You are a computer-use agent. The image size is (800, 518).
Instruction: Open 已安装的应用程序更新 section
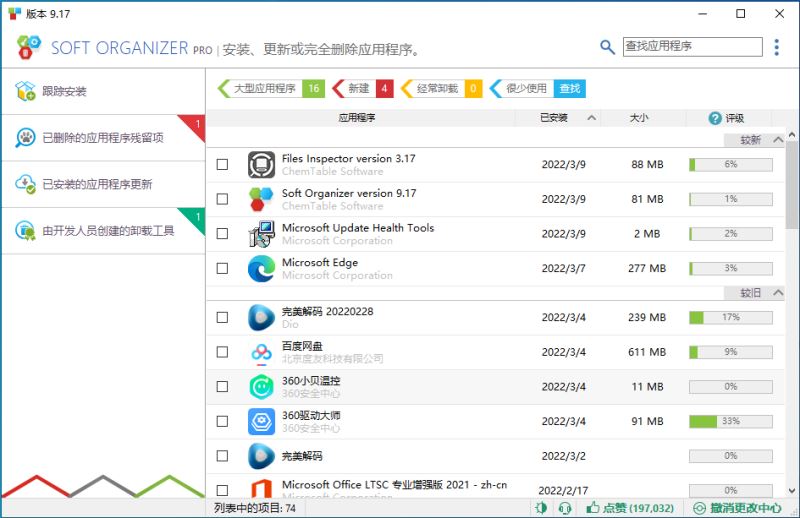[x=104, y=184]
